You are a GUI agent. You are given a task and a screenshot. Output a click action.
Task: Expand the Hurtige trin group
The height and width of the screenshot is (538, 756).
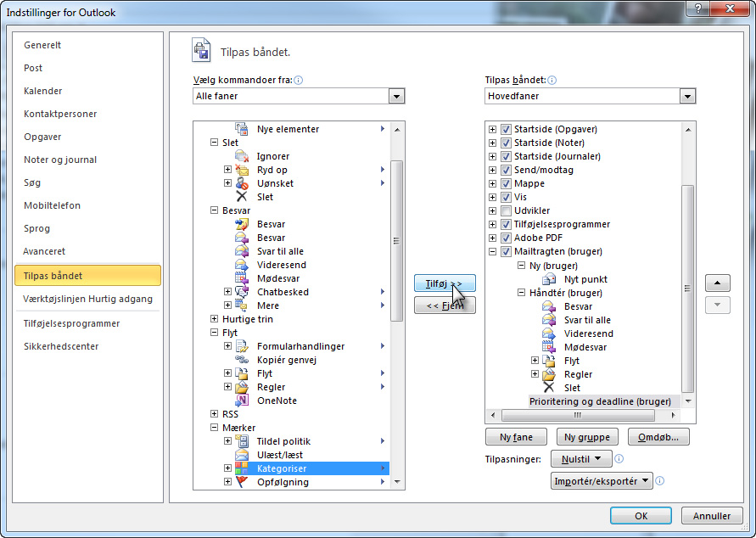point(214,319)
